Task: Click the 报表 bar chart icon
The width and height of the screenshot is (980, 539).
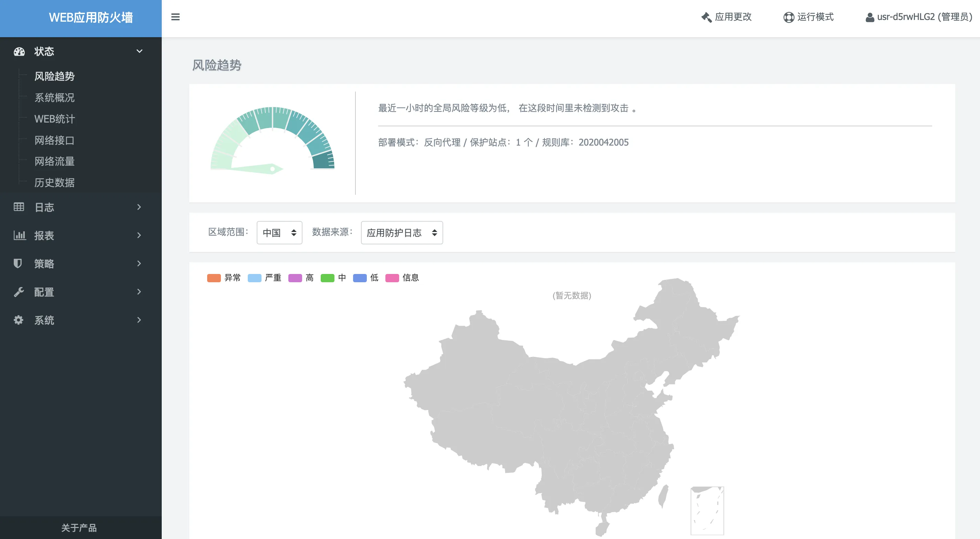Action: (x=19, y=235)
